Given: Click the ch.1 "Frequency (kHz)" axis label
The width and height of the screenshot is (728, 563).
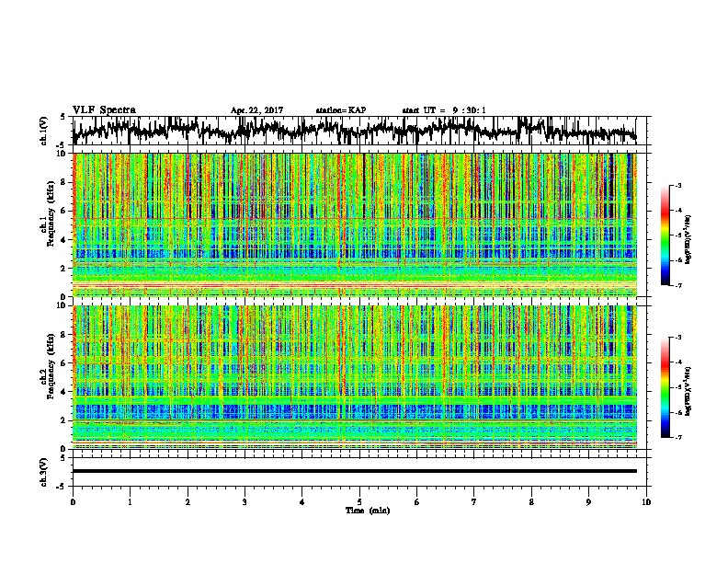Looking at the screenshot, I should tap(51, 213).
